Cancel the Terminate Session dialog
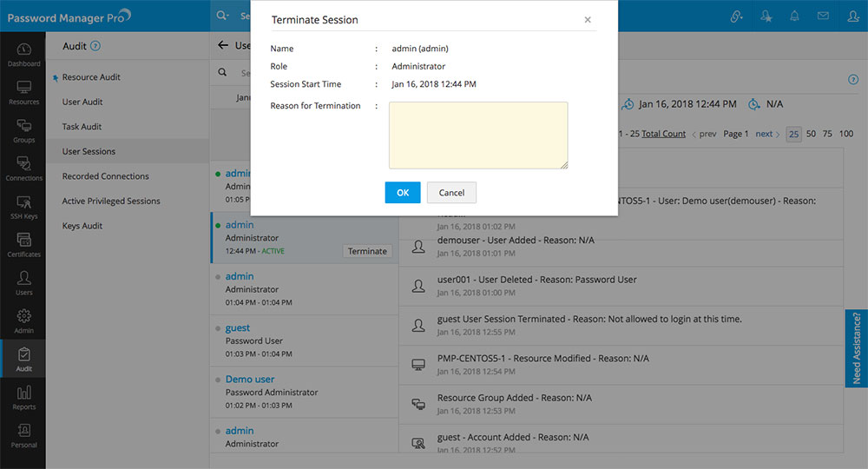 (x=451, y=193)
